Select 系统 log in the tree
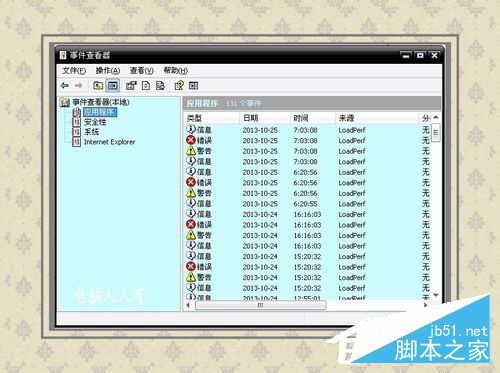Viewport: 500px width, 373px height. [x=91, y=132]
